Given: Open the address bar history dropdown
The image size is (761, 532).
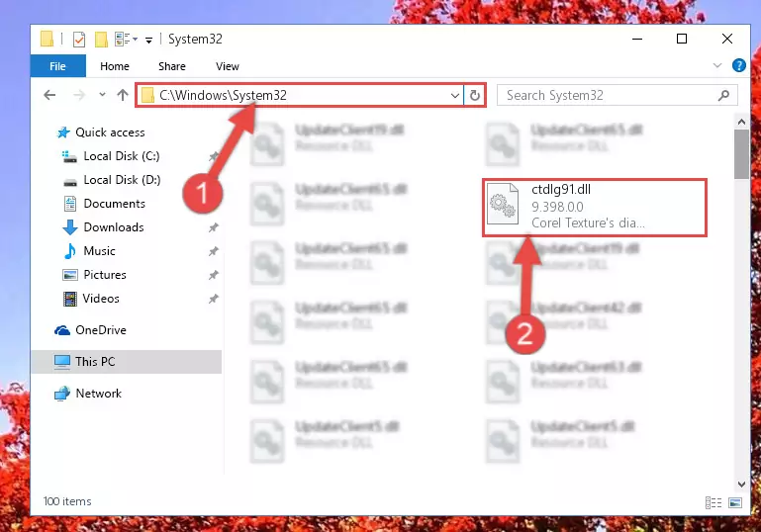Looking at the screenshot, I should point(455,96).
